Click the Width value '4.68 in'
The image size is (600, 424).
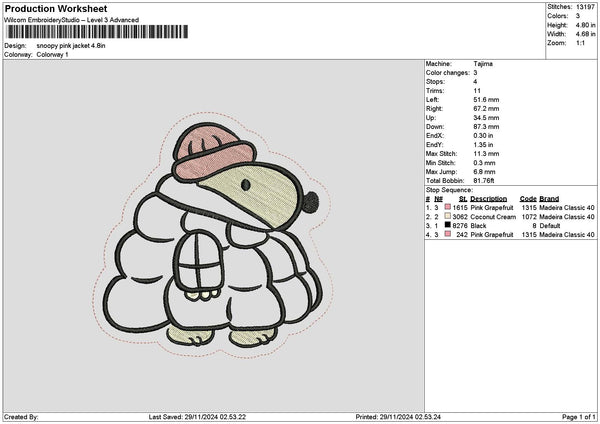coord(585,34)
